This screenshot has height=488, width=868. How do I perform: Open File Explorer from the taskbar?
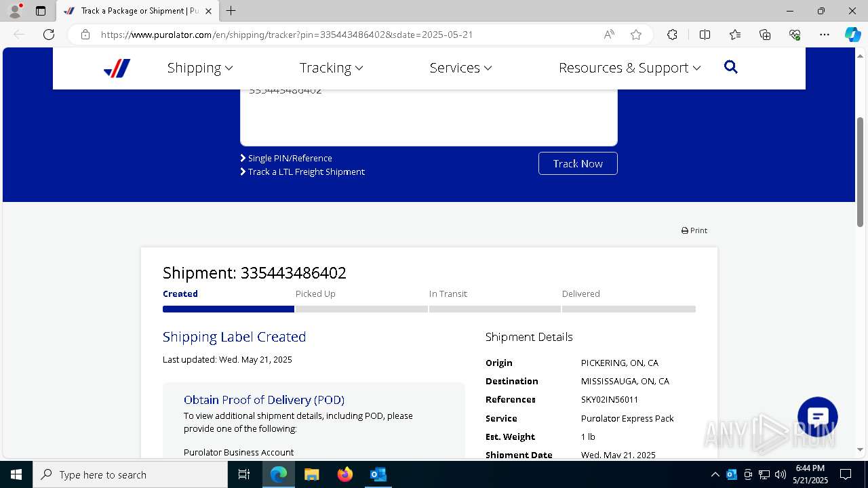point(312,474)
